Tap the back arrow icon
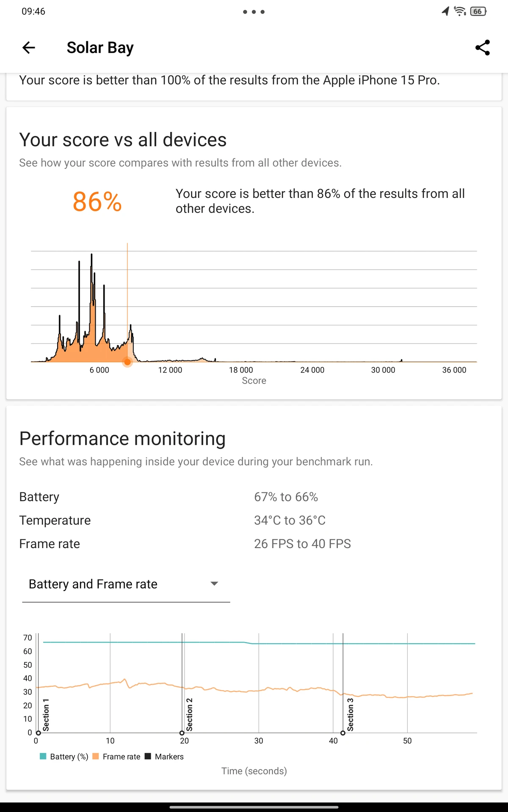 tap(28, 47)
